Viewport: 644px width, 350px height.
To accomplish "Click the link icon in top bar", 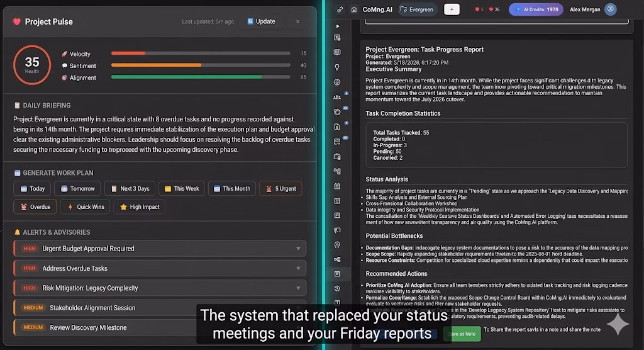I will point(340,9).
